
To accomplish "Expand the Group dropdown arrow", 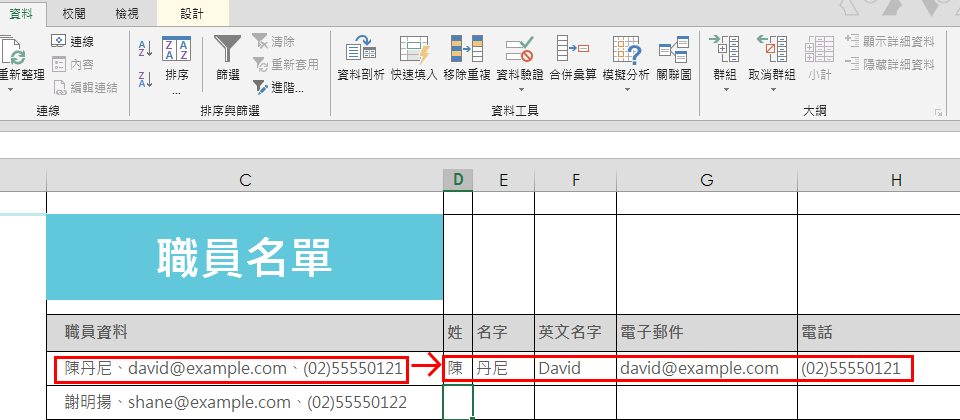I will pyautogui.click(x=726, y=89).
